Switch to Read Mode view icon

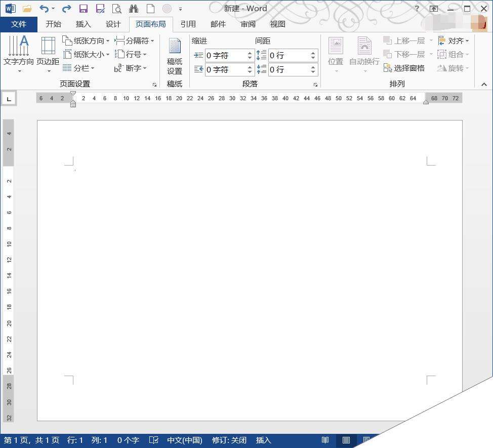325,440
